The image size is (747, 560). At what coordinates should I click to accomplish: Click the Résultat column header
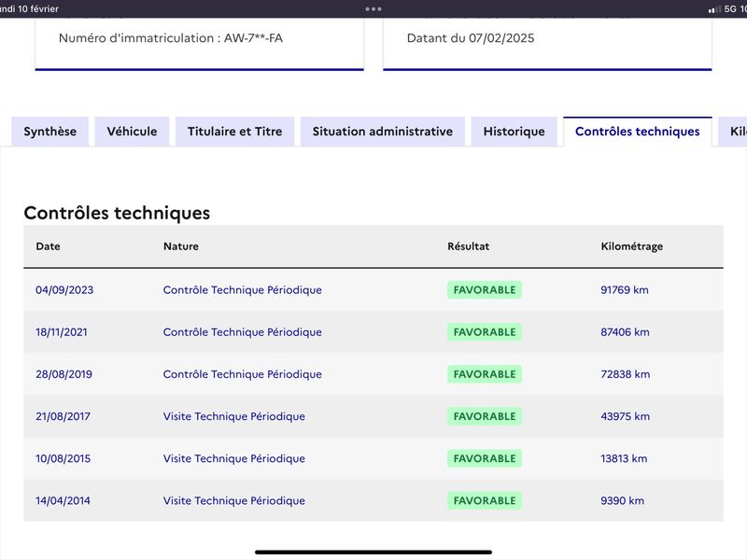(x=469, y=246)
